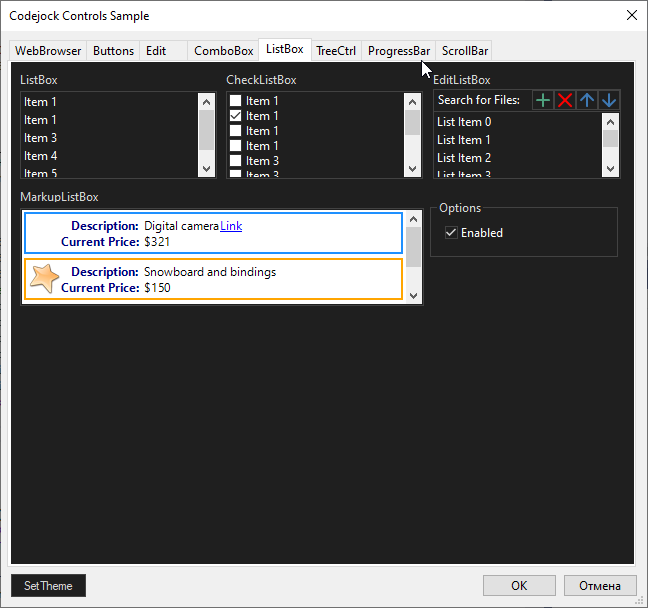This screenshot has height=608, width=648.
Task: Close the Codejock Controls Sample window
Action: point(631,15)
